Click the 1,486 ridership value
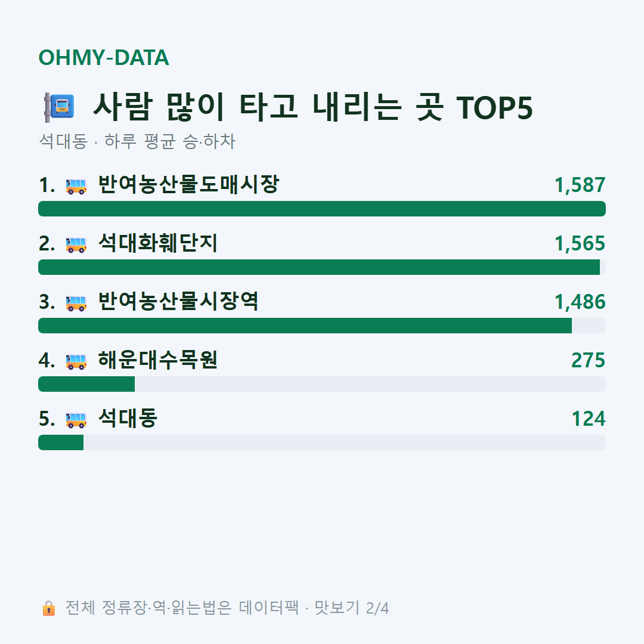The image size is (644, 644). point(580,302)
